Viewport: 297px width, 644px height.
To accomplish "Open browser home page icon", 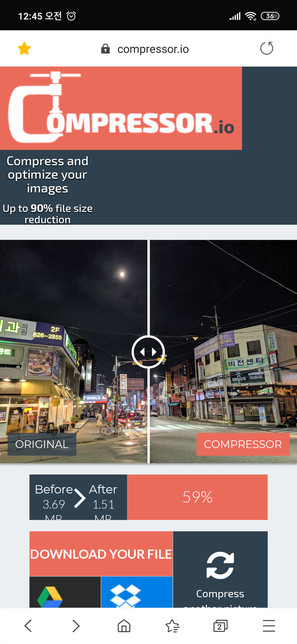I will 124,626.
